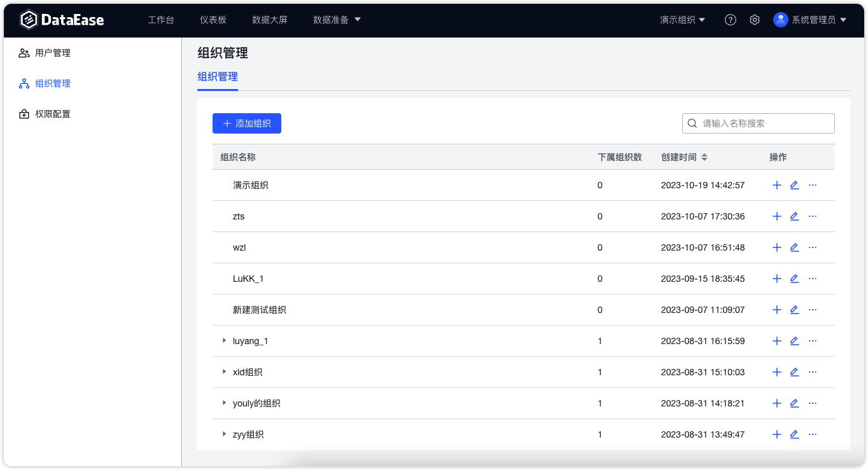Image resolution: width=868 pixels, height=470 pixels.
Task: Open the 演示组织 organization switcher
Action: [x=682, y=20]
